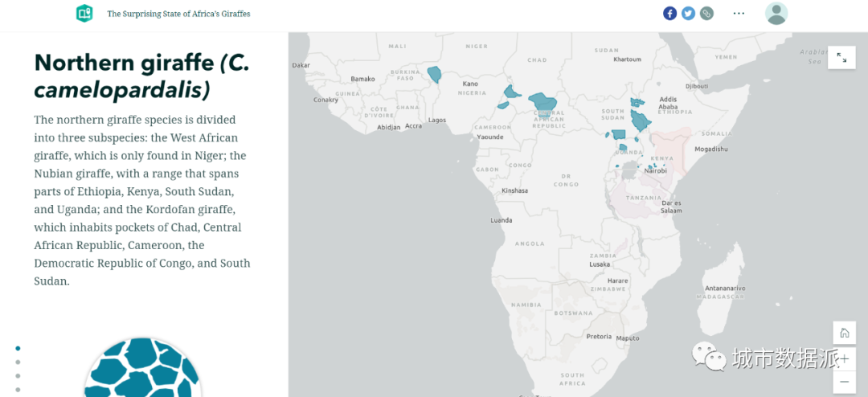Click the Luanda city label
868x397 pixels.
pos(501,220)
